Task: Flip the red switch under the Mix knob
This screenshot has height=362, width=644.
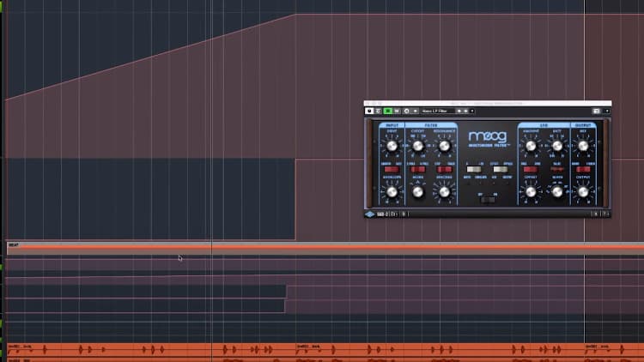Action: click(x=583, y=169)
